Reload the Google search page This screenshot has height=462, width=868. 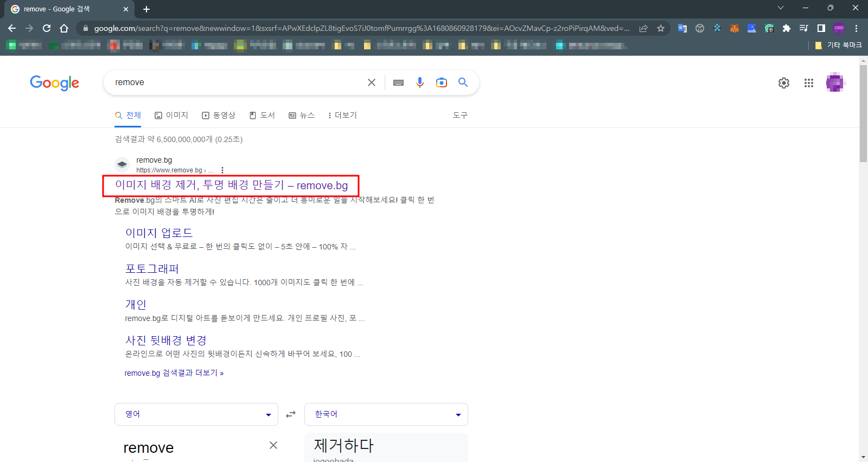pos(47,28)
